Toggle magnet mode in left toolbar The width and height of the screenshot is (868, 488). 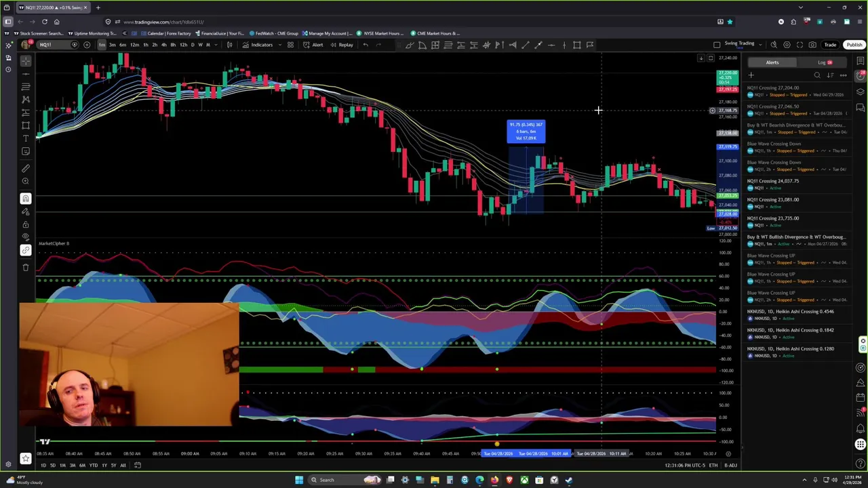coord(26,199)
